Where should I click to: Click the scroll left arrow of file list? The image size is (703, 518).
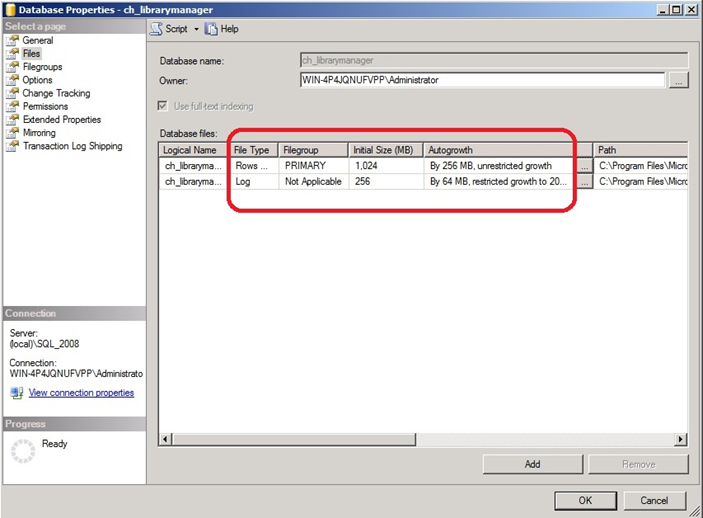click(x=165, y=440)
